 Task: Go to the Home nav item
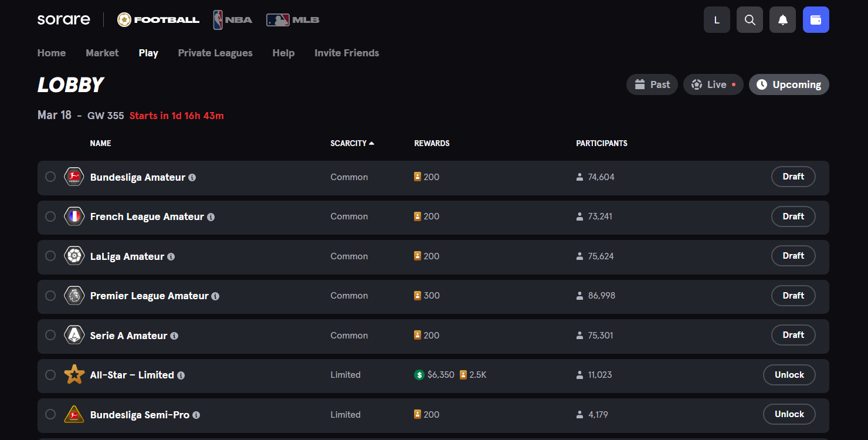pyautogui.click(x=52, y=53)
